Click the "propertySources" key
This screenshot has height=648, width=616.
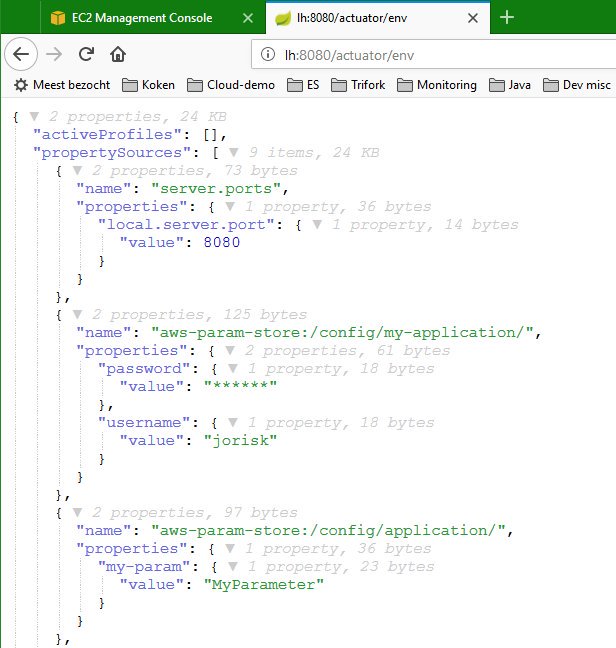[112, 153]
